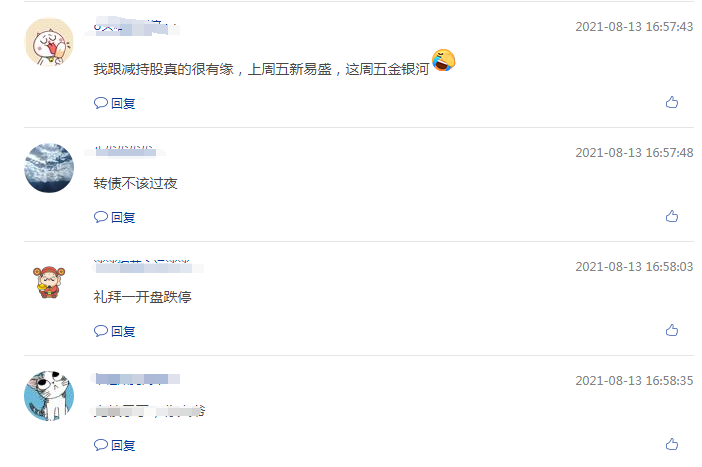This screenshot has height=467, width=702.
Task: Click speech bubble icon under 礼拜一开盘跌停
Action: (101, 331)
